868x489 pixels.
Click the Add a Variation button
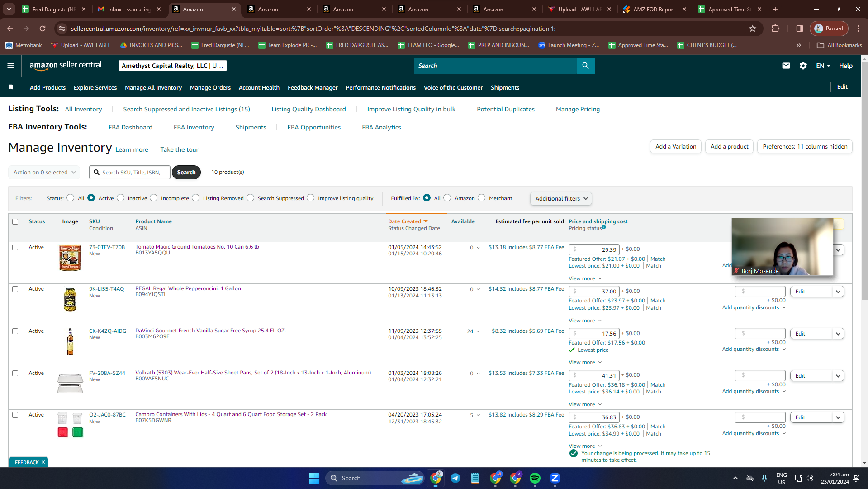[x=676, y=147]
